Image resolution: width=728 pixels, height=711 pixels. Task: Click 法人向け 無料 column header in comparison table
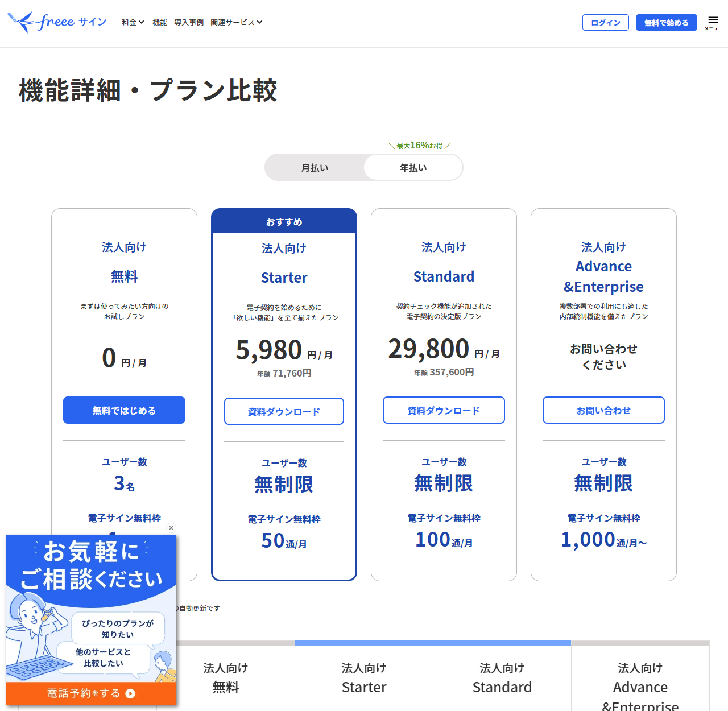226,677
